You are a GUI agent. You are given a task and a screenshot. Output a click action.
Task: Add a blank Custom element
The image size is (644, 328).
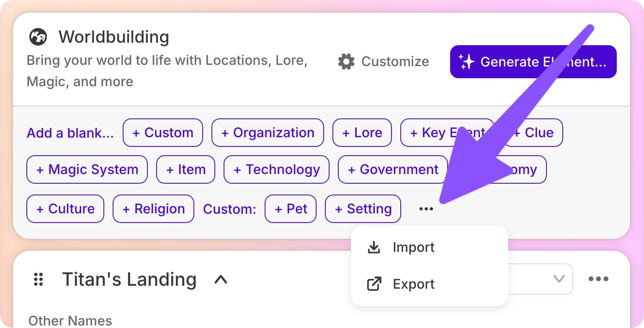pyautogui.click(x=163, y=133)
